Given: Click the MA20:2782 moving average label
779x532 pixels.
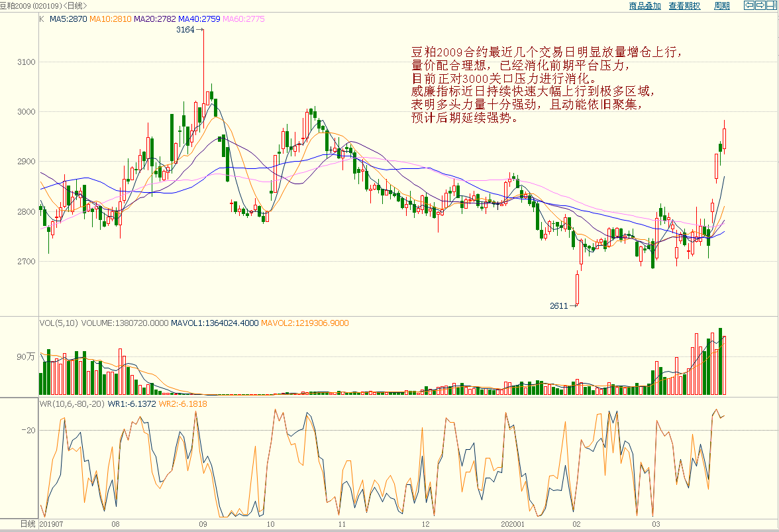Looking at the screenshot, I should [x=154, y=19].
